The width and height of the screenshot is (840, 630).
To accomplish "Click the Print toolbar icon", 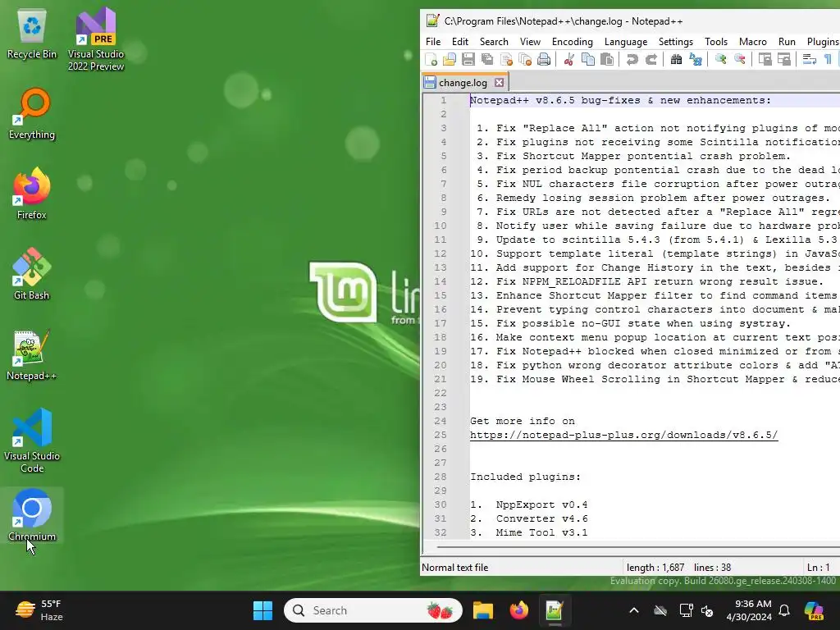I will click(x=544, y=59).
